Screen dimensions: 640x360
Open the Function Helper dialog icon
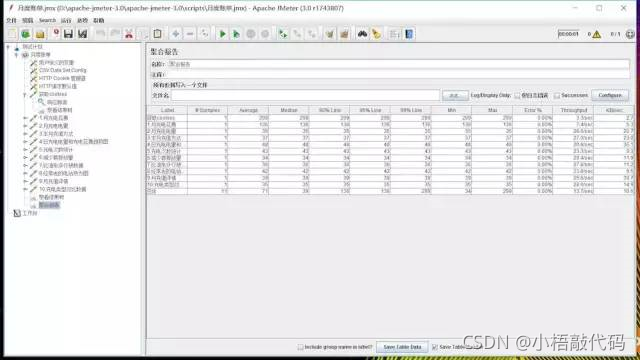pyautogui.click(x=394, y=34)
